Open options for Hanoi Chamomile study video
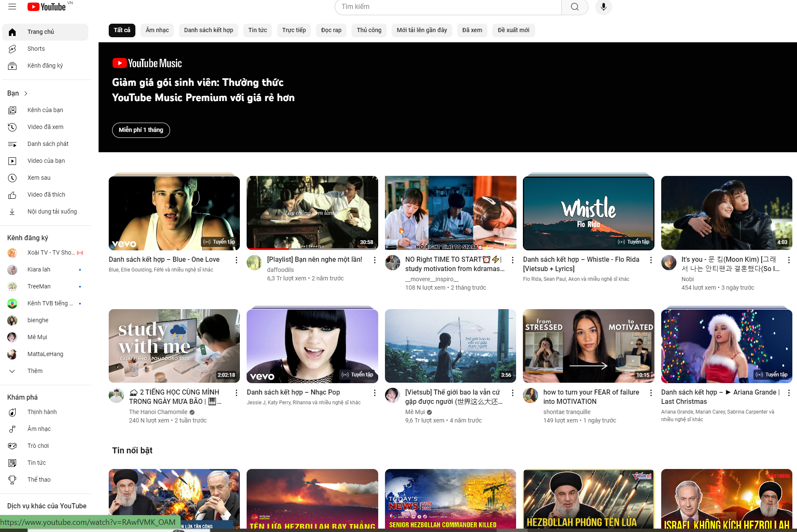 (x=236, y=393)
